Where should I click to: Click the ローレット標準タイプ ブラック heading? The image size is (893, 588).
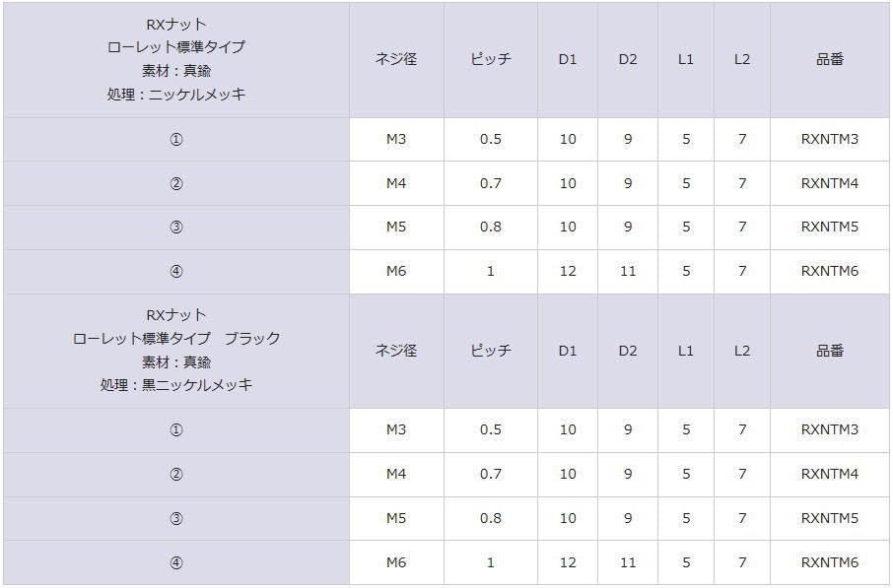176,339
